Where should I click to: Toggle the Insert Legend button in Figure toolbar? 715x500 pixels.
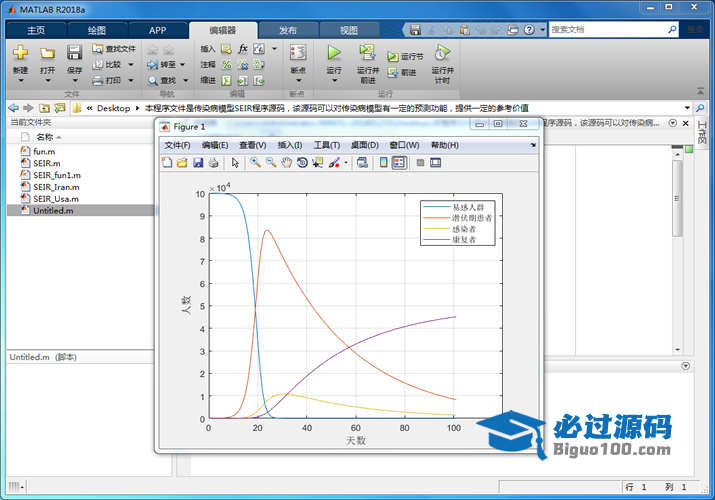pyautogui.click(x=399, y=162)
